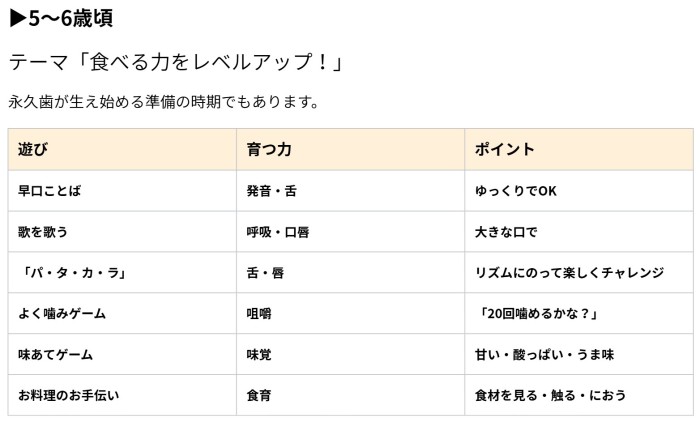Screen dimensions: 700x422
Task: Click the 「20回噛めるかな？」 cell
Action: (x=579, y=313)
